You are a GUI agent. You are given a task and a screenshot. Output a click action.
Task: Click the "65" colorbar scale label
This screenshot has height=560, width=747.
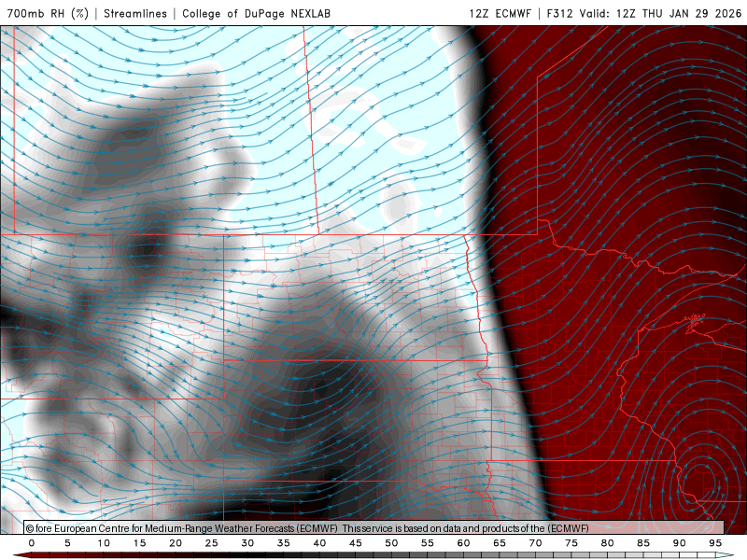(500, 543)
